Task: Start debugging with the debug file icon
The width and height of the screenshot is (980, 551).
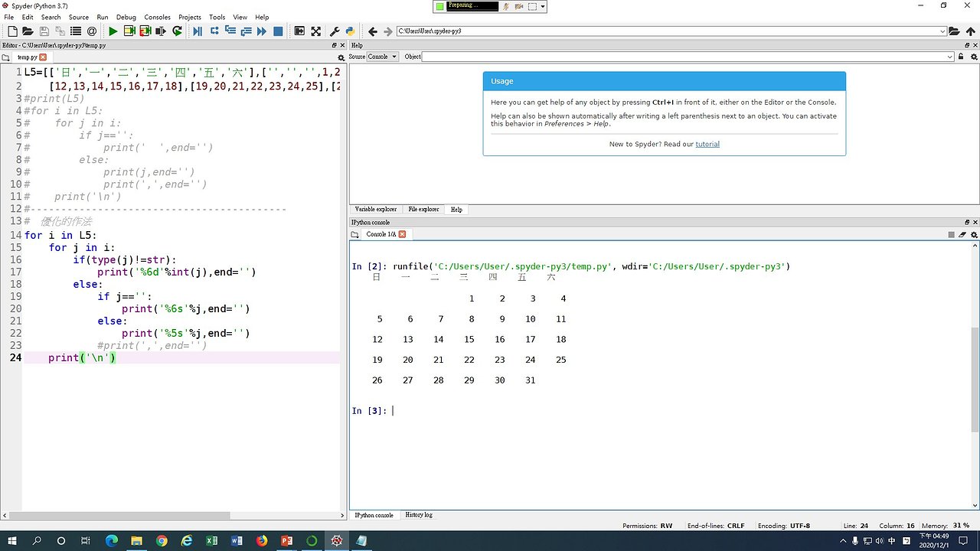Action: [198, 31]
